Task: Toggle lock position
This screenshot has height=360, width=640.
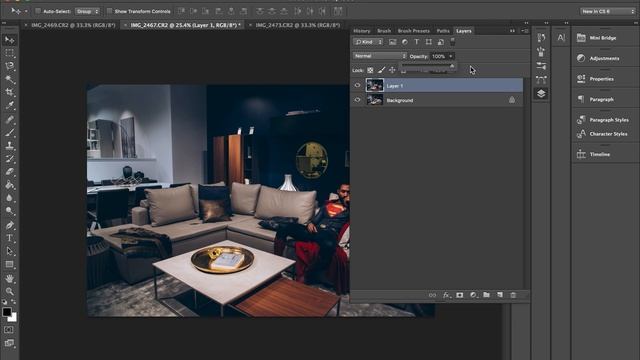Action: coord(392,70)
